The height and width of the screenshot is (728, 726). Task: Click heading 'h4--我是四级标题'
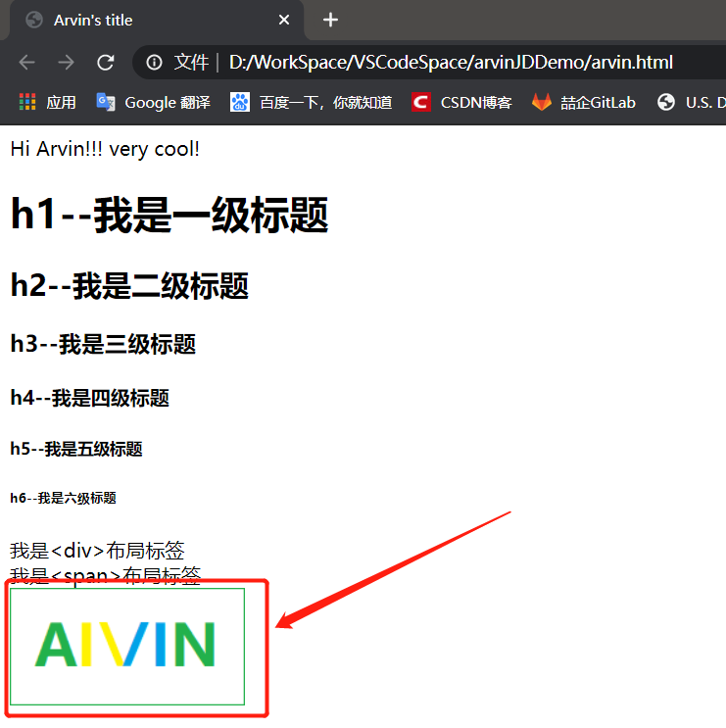[89, 398]
